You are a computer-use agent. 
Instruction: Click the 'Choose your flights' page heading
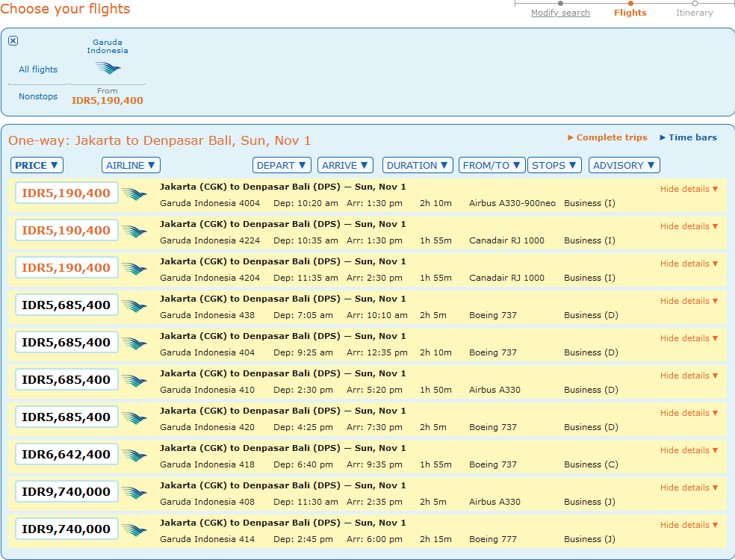click(65, 9)
